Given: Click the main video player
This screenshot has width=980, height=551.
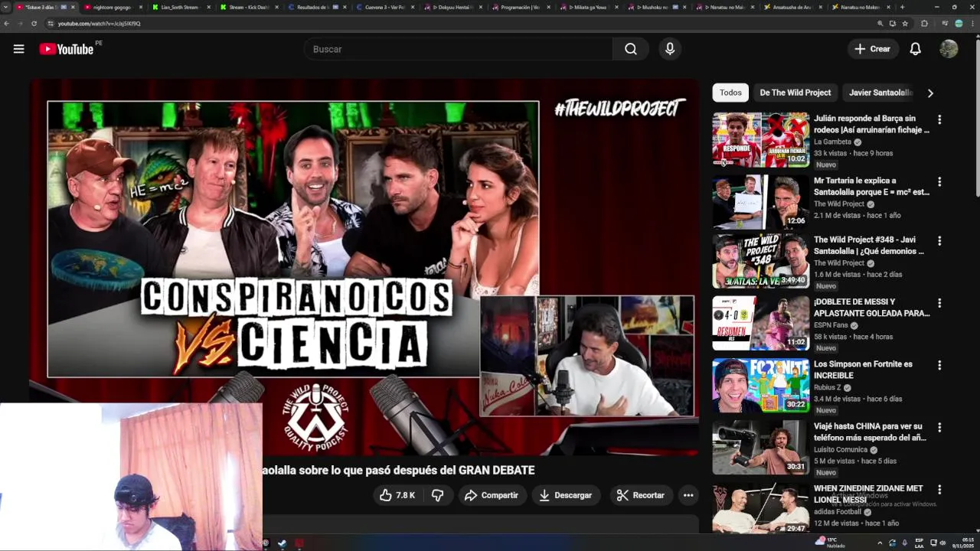Looking at the screenshot, I should [x=364, y=268].
